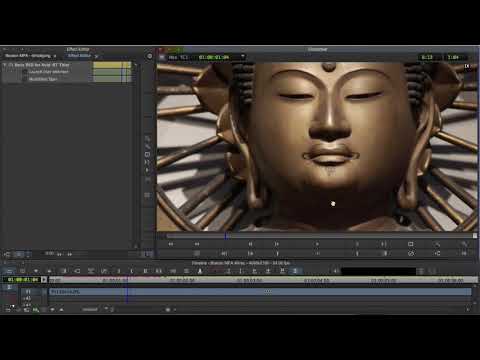This screenshot has height=360, width=480.
Task: Click the 6:12 duration display in the Composer
Action: (x=427, y=57)
